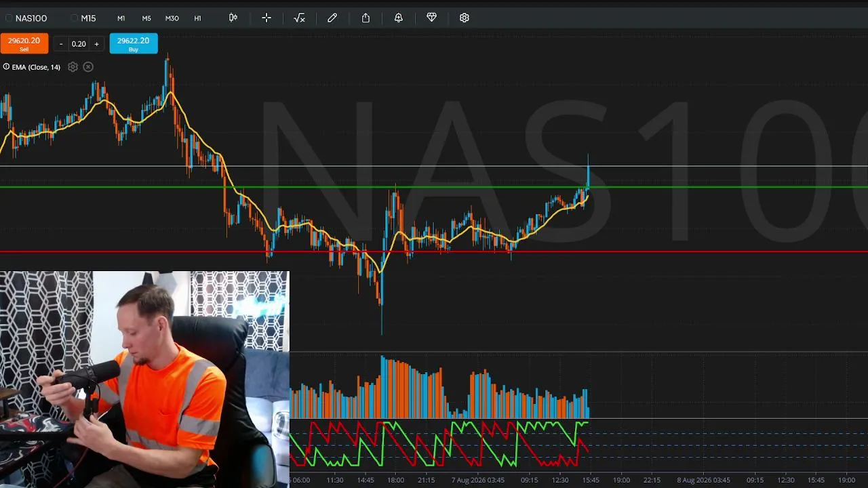Click the 7 Aug 2026 03:45 axis label
This screenshot has width=868, height=488.
[x=478, y=480]
